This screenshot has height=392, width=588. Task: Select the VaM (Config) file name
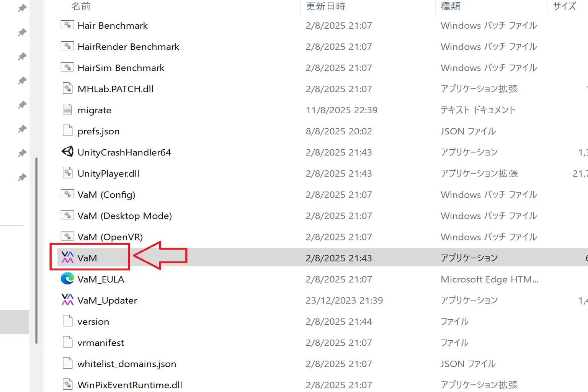coord(106,195)
